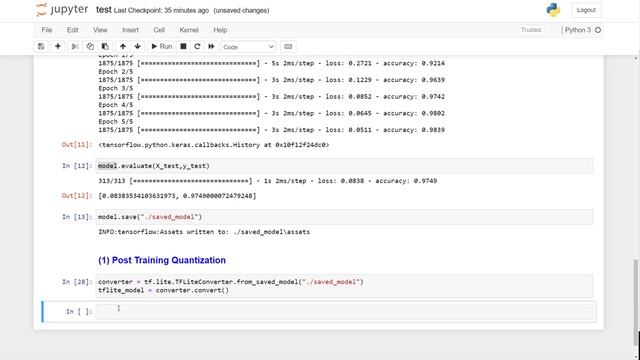Move the selected cell up
The image size is (640, 360).
click(x=123, y=47)
